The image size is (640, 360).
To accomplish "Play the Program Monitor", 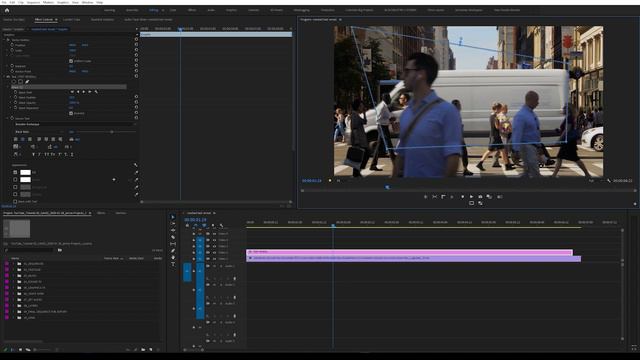I will pyautogui.click(x=471, y=197).
